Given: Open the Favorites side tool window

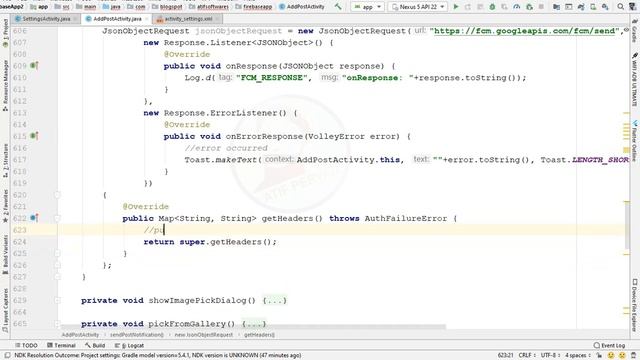Looking at the screenshot, I should point(5,205).
